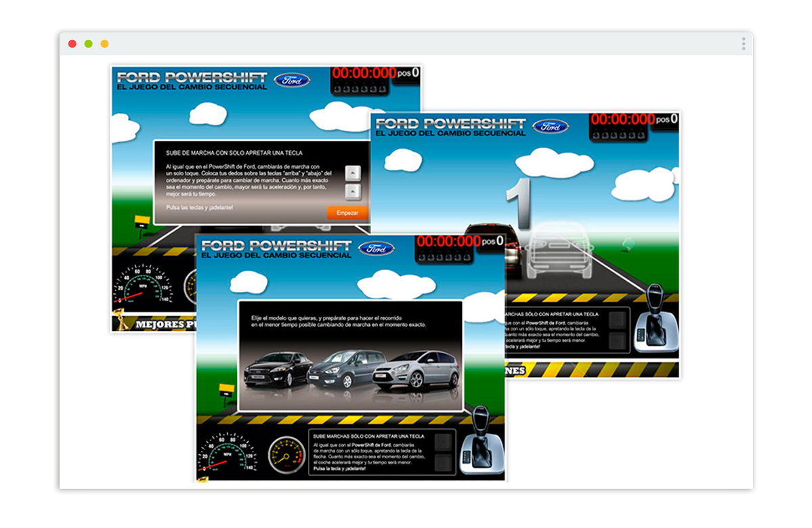812x528 pixels.
Task: Click the large countdown number 1
Action: coord(519,203)
